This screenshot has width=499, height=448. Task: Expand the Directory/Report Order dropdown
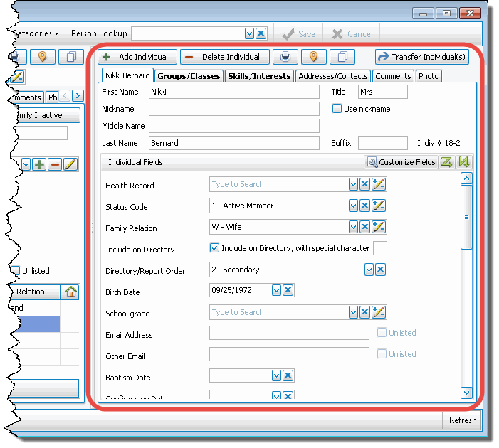click(x=369, y=270)
